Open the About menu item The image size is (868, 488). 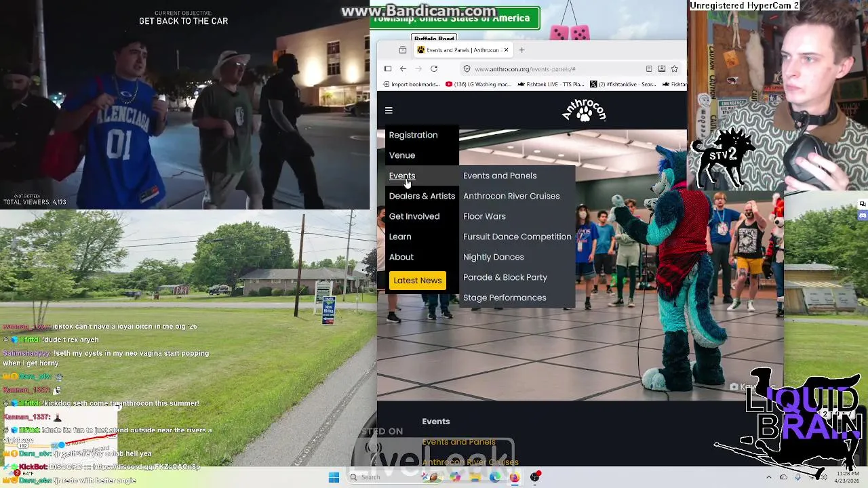pos(401,257)
